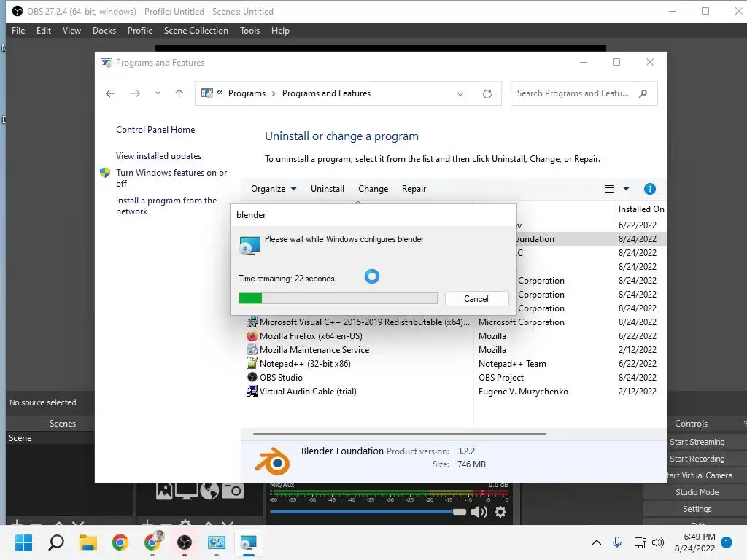
Task: Open the Help menu in OBS
Action: (x=280, y=31)
